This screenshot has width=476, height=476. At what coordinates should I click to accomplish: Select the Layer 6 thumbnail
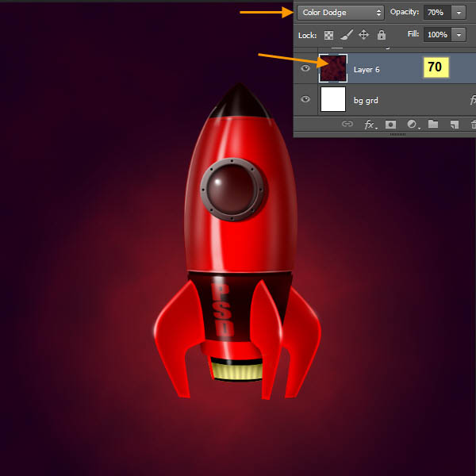pyautogui.click(x=332, y=68)
